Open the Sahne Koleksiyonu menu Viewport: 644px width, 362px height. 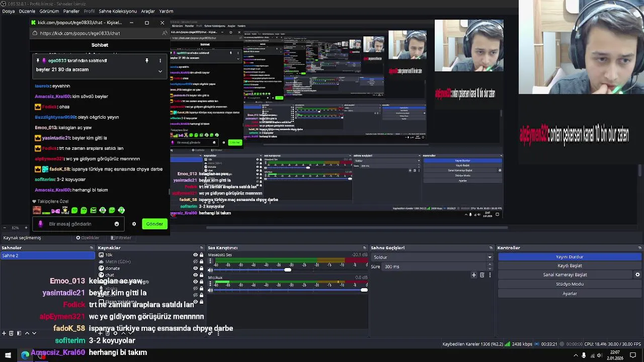[118, 11]
